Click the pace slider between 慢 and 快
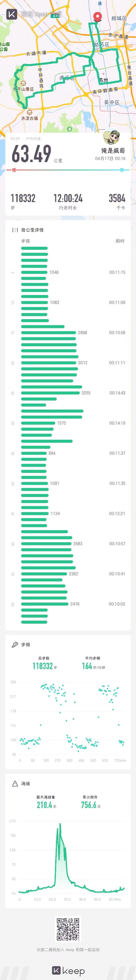The image size is (136, 980). [x=68, y=170]
